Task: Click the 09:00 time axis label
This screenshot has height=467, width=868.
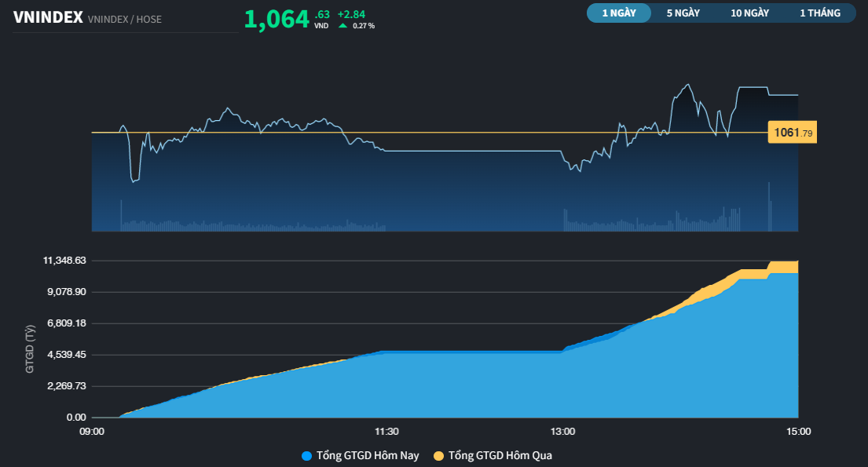Action: [91, 431]
